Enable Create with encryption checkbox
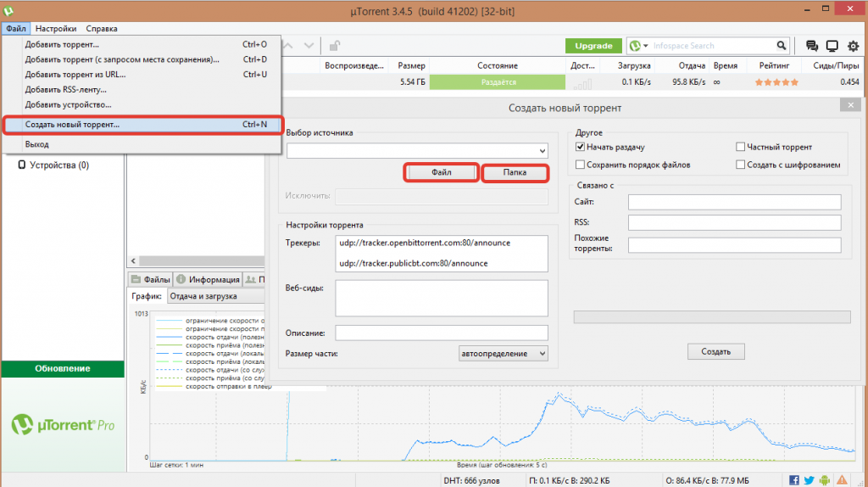 [x=740, y=165]
